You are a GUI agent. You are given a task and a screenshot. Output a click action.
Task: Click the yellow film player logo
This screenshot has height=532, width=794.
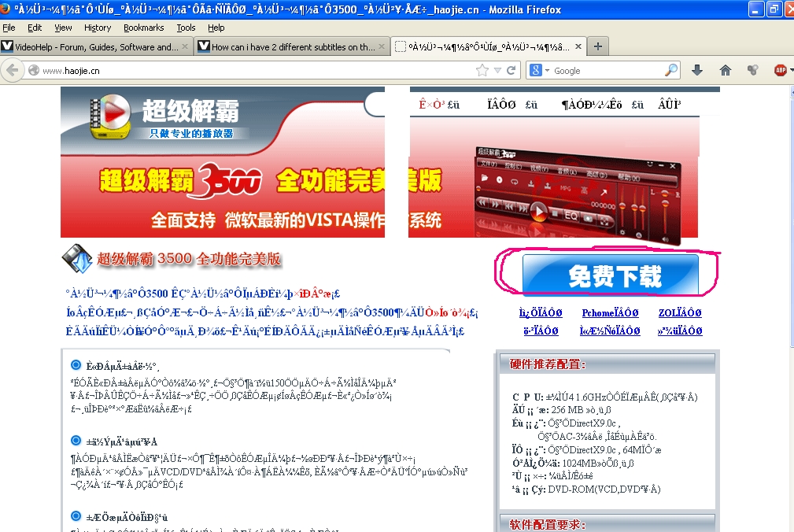point(111,116)
